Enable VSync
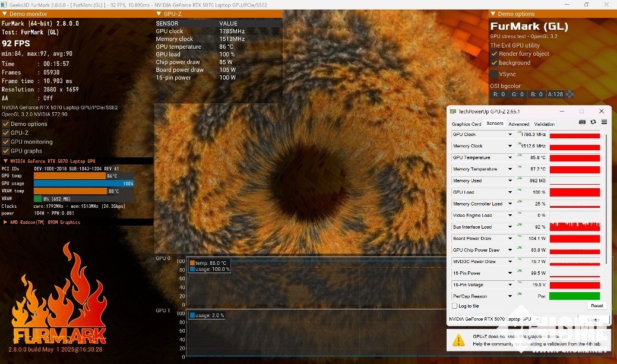Image resolution: width=617 pixels, height=364 pixels. [494, 74]
